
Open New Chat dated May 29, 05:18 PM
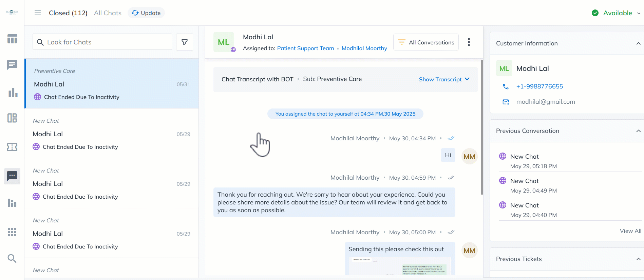[x=570, y=161]
